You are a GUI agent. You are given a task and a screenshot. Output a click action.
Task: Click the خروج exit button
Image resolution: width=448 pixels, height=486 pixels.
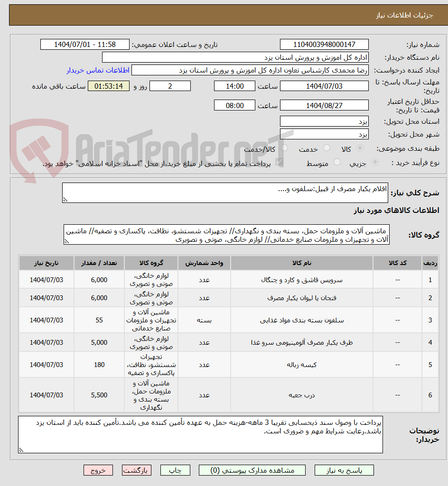click(98, 470)
